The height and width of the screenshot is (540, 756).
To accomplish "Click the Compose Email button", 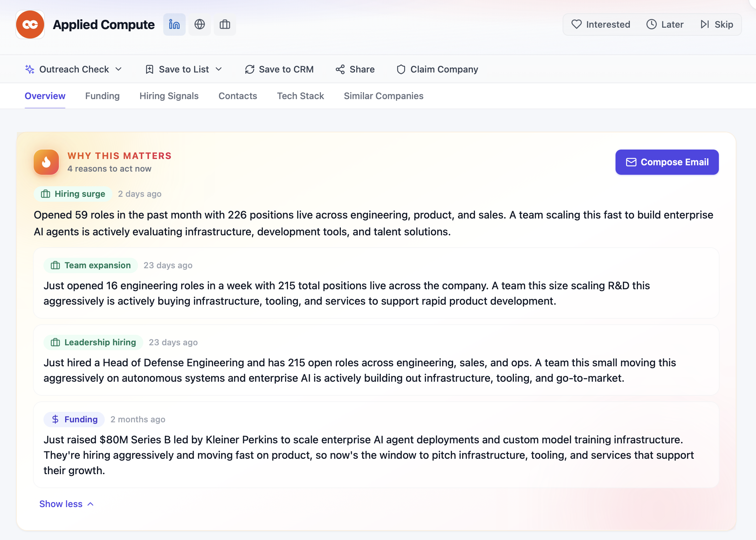I will (x=667, y=162).
